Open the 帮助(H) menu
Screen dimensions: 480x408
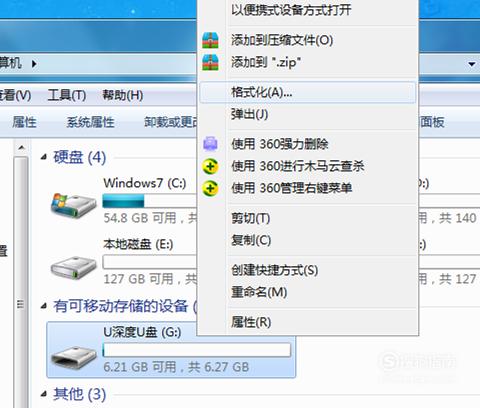[123, 95]
